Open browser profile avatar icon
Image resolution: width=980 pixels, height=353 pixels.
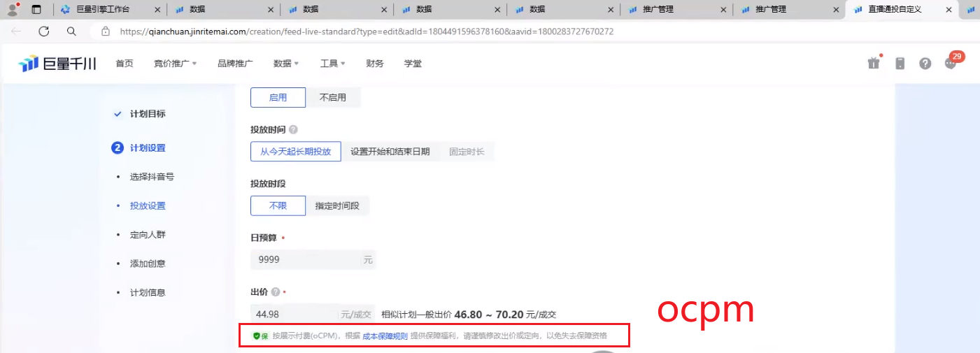pyautogui.click(x=13, y=10)
